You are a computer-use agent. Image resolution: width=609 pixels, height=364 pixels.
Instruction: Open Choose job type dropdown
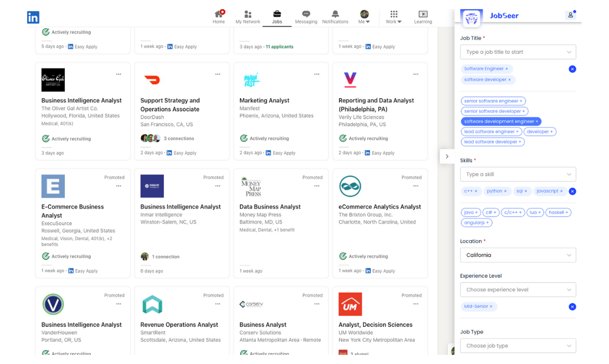pos(518,346)
